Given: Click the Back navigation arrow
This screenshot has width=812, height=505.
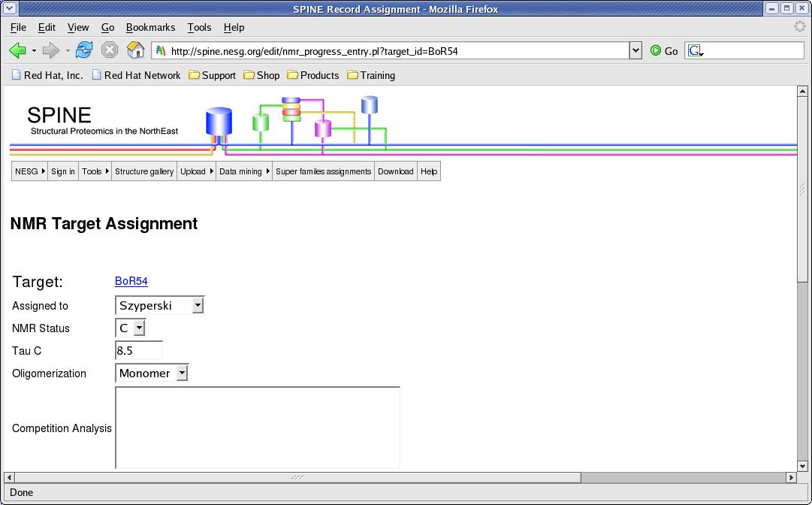Looking at the screenshot, I should tap(17, 50).
